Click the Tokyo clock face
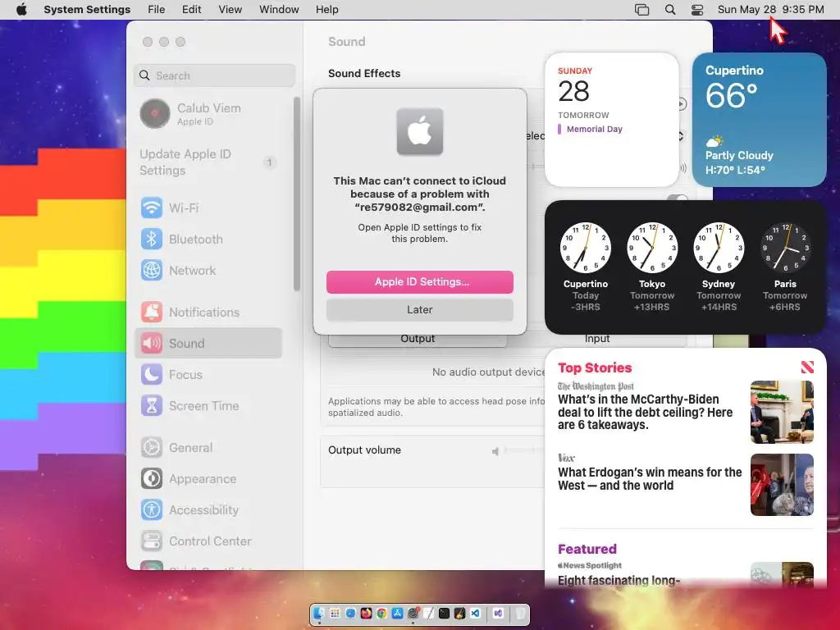The image size is (840, 630). tap(652, 248)
